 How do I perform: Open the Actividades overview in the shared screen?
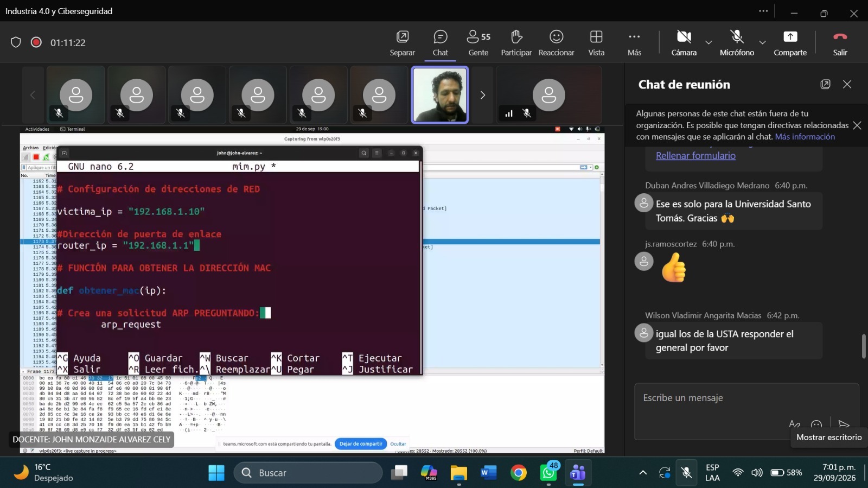37,129
